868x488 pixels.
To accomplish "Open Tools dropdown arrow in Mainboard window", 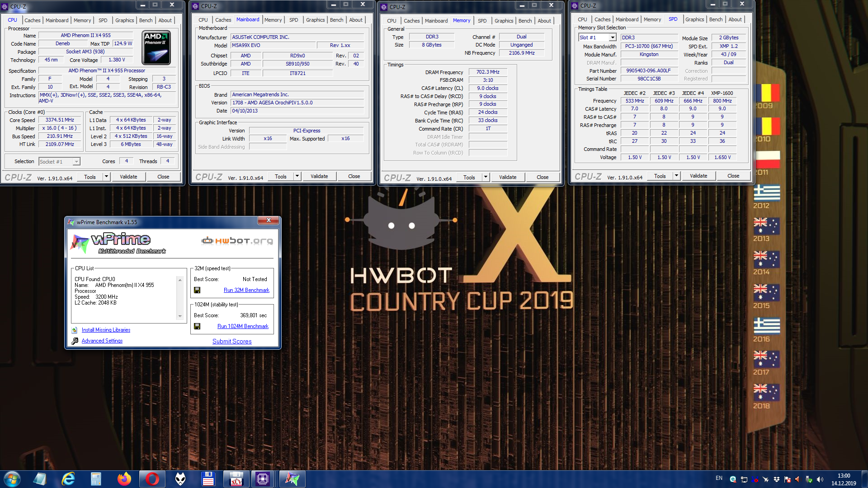I will click(x=297, y=176).
